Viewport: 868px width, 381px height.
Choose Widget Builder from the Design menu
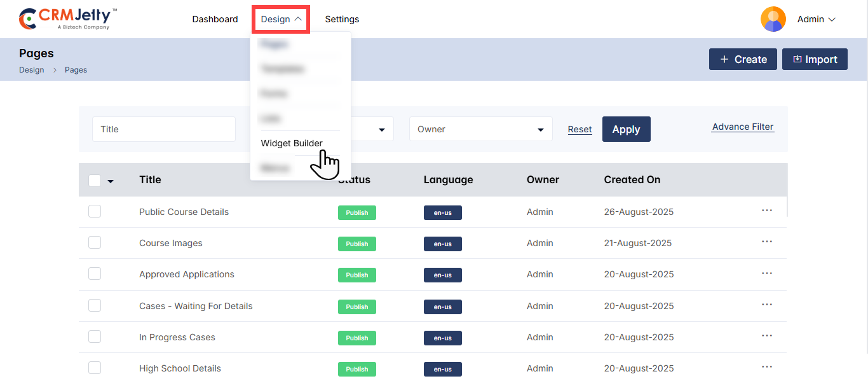pyautogui.click(x=292, y=143)
